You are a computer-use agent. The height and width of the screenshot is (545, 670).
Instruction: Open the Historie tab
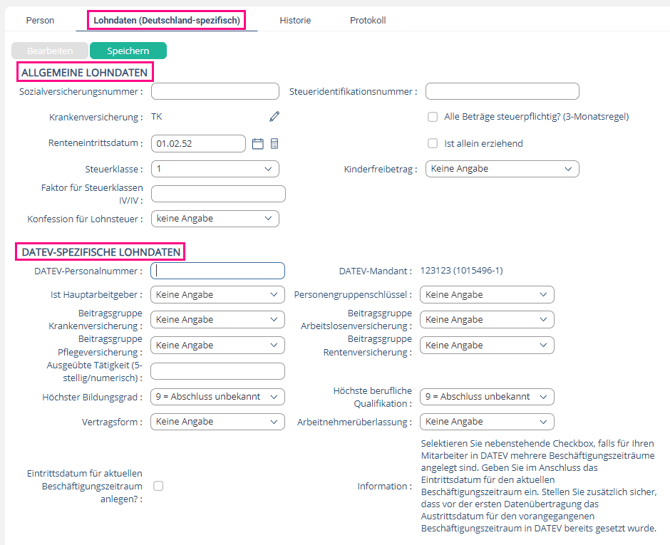pos(294,20)
